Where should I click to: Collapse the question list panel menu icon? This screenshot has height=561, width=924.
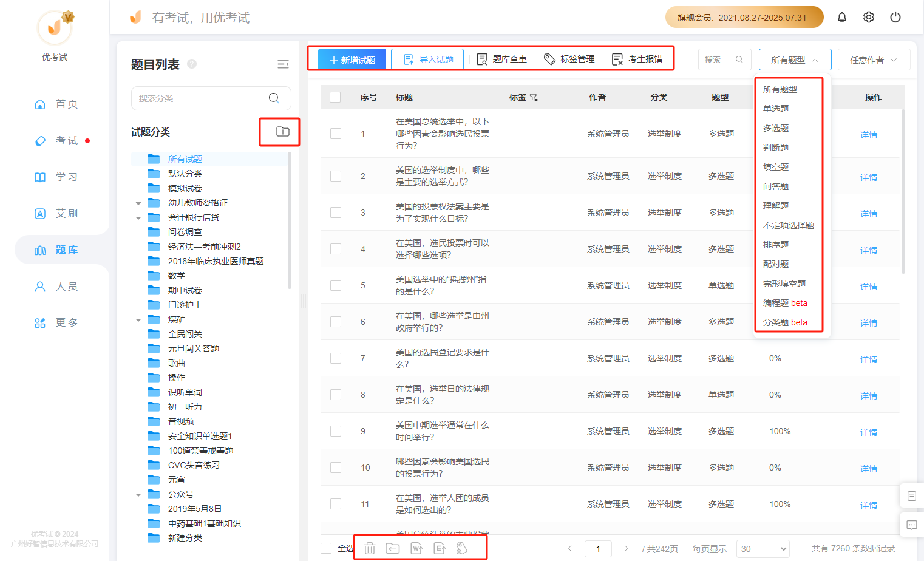[283, 64]
